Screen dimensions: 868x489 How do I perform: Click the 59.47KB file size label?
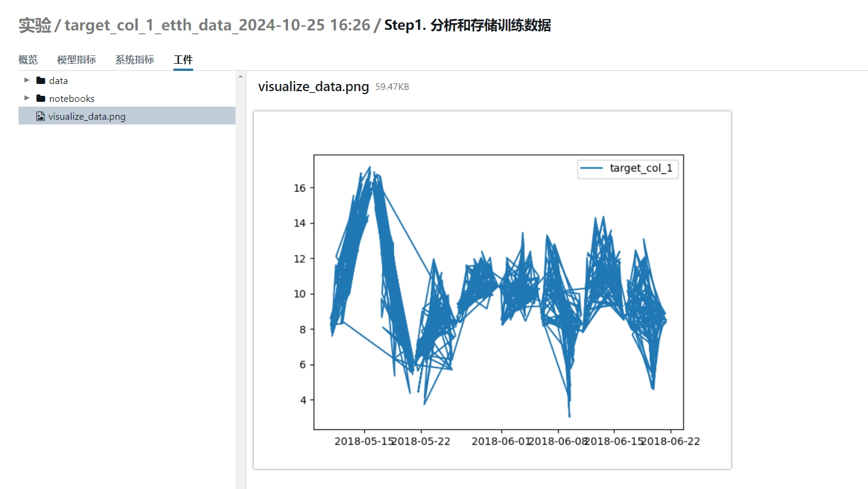(392, 87)
